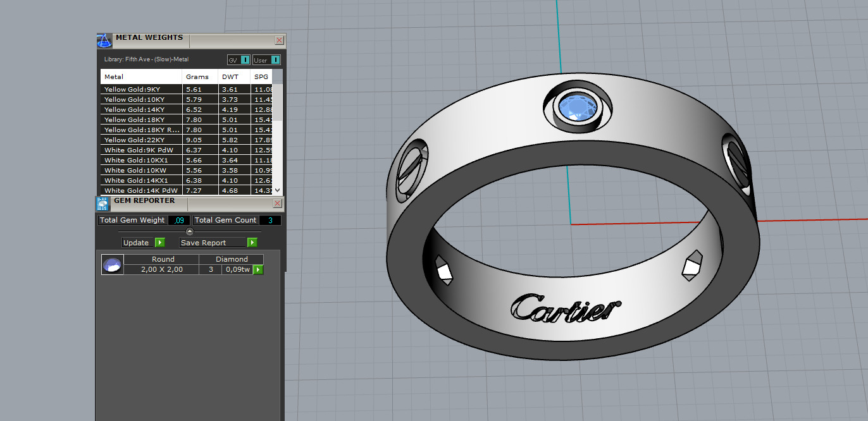Click the Save Report button
The height and width of the screenshot is (421, 868).
click(x=214, y=243)
